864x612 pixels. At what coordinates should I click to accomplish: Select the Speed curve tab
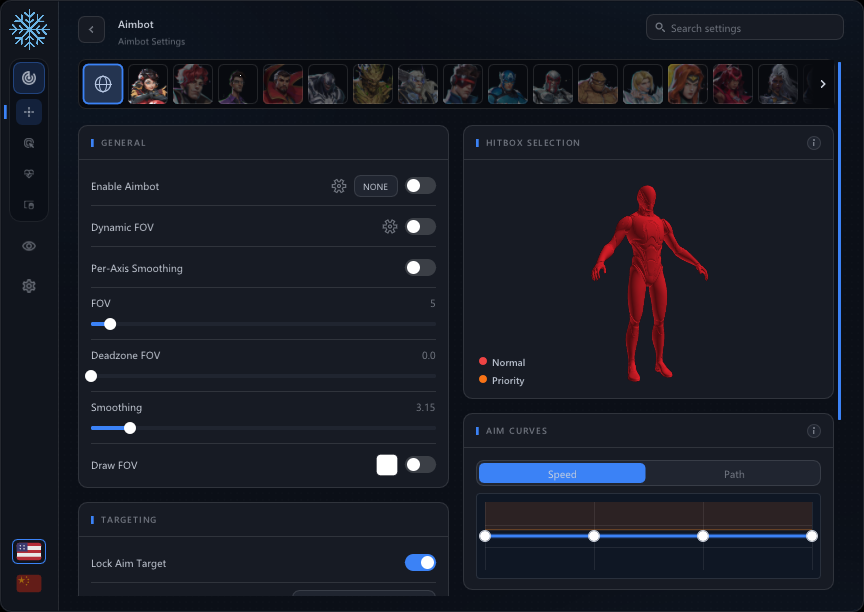click(562, 474)
